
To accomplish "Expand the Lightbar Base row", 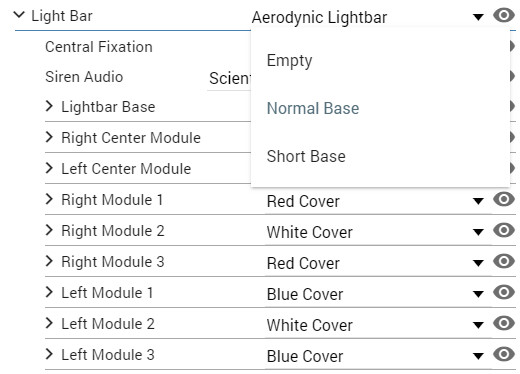I will pyautogui.click(x=49, y=106).
